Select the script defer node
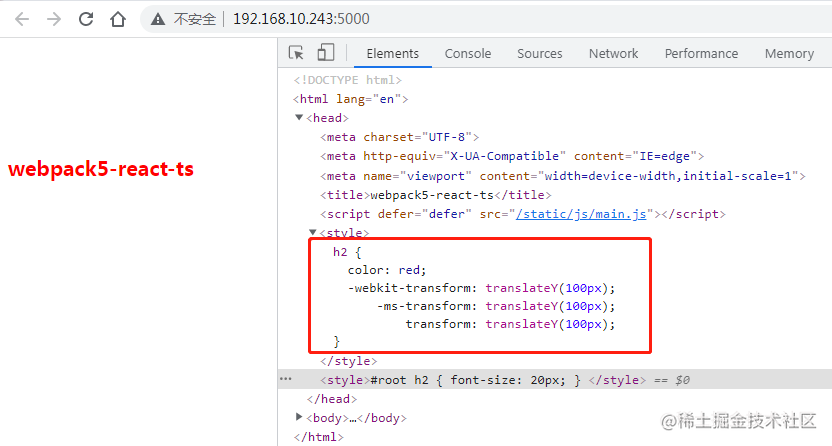Image resolution: width=832 pixels, height=446 pixels. pyautogui.click(x=523, y=214)
